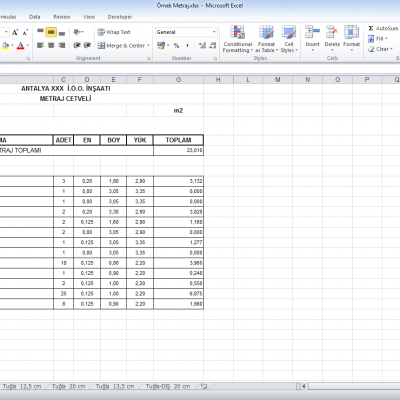Open the Tuğla 20 cm sheet tab

(x=68, y=386)
